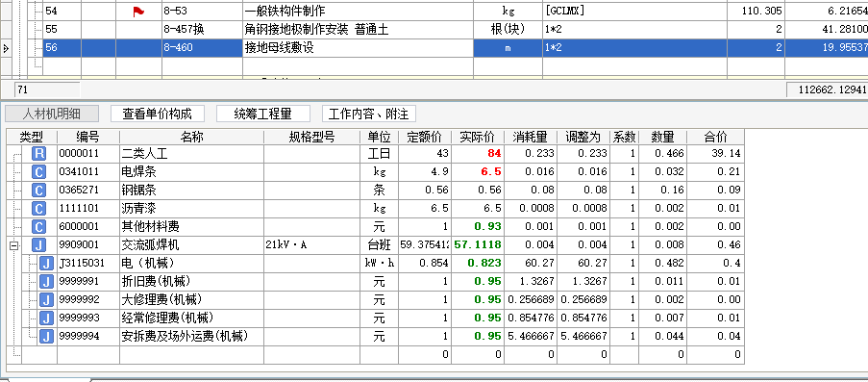Viewport: 868px width, 382px height.
Task: Click the 调整为 column header
Action: point(583,137)
